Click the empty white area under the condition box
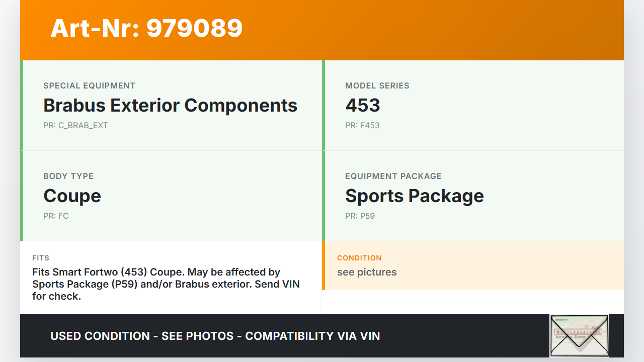 point(472,302)
